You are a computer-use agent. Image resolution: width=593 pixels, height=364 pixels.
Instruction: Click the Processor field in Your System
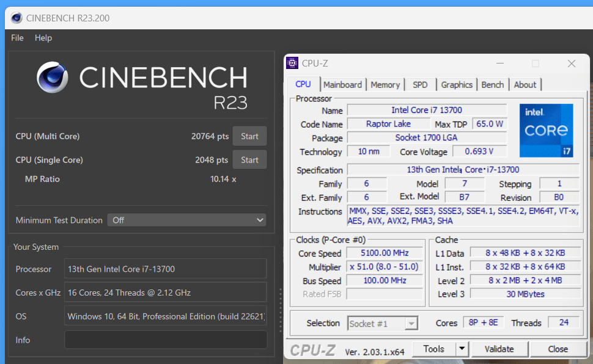166,269
